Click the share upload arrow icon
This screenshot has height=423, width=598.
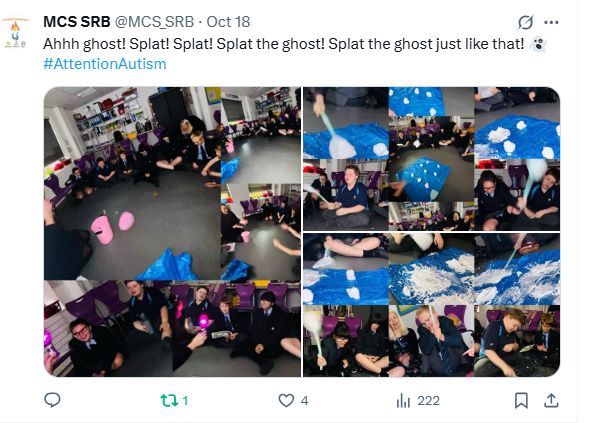coord(551,400)
